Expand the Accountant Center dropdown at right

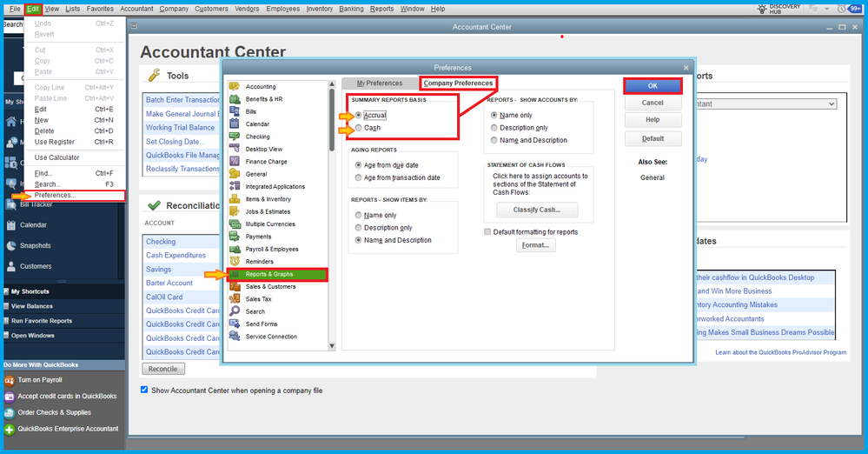pyautogui.click(x=832, y=103)
